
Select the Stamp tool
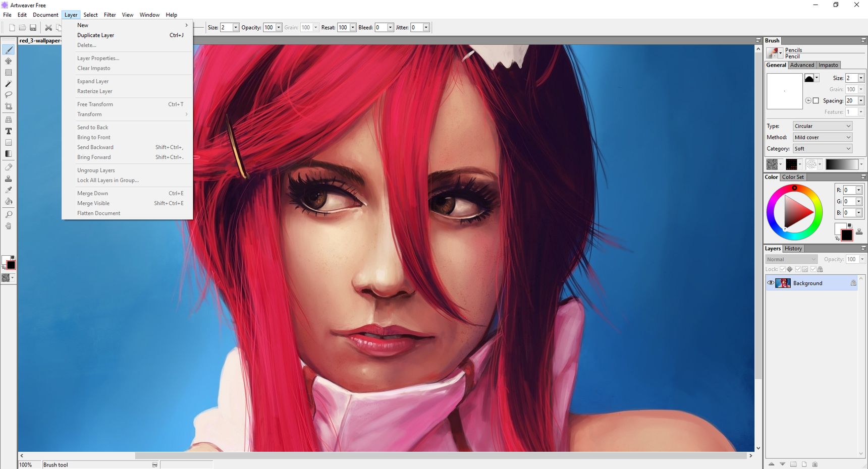point(9,179)
